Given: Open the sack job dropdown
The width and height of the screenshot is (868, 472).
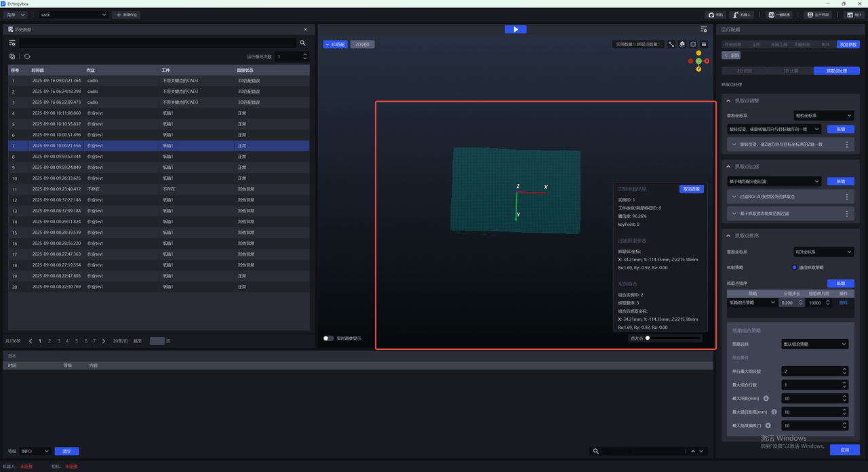Looking at the screenshot, I should click(73, 15).
